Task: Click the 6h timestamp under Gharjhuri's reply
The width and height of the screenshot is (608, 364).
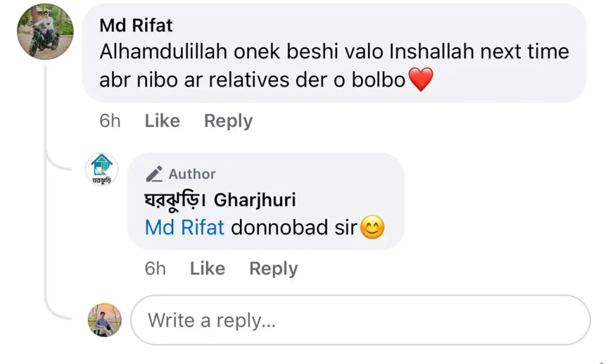Action: [x=155, y=269]
